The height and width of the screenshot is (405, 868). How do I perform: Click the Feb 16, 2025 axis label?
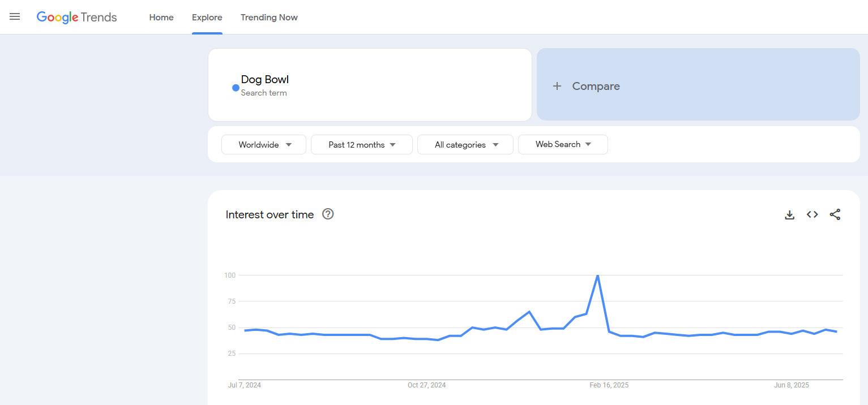point(609,385)
